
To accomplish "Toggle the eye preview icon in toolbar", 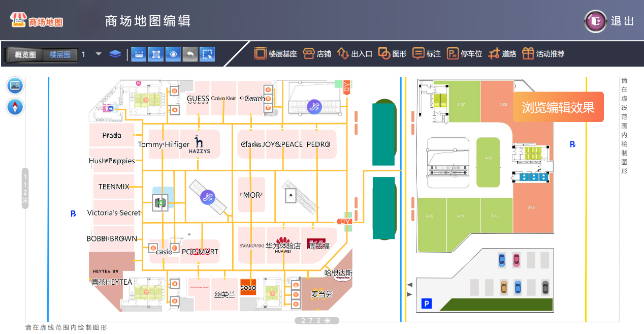I will tap(173, 54).
